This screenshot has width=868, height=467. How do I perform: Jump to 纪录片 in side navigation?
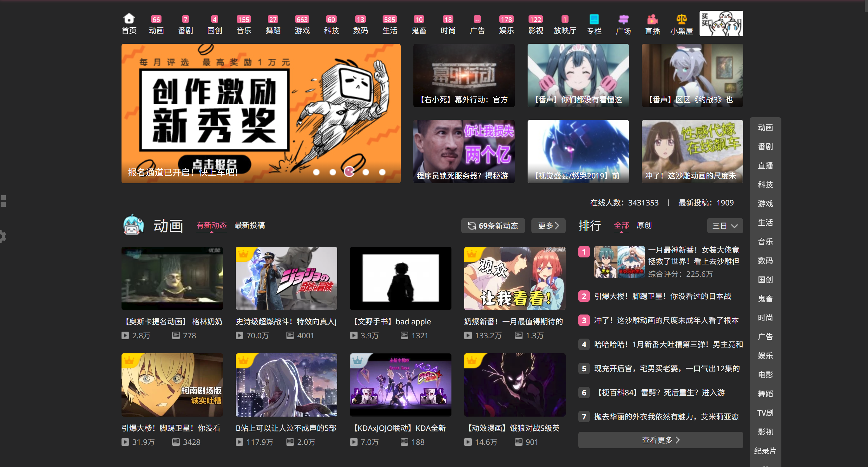pos(765,451)
